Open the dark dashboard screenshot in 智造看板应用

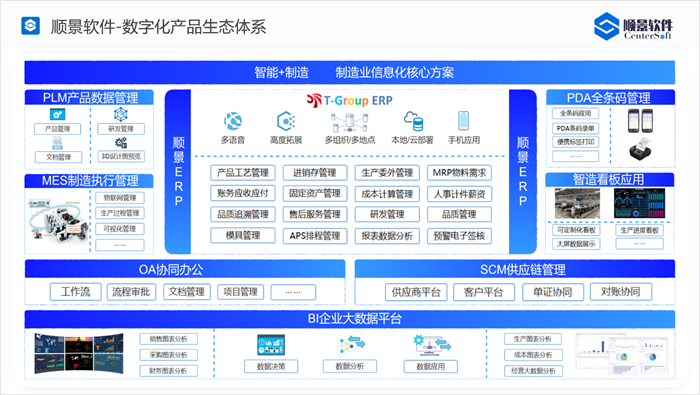coord(639,203)
